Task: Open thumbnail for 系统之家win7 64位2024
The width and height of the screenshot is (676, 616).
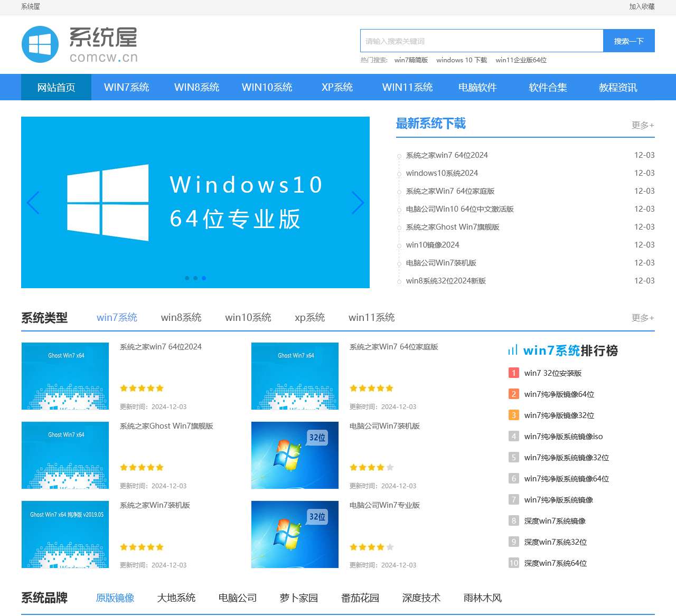Action: tap(65, 376)
